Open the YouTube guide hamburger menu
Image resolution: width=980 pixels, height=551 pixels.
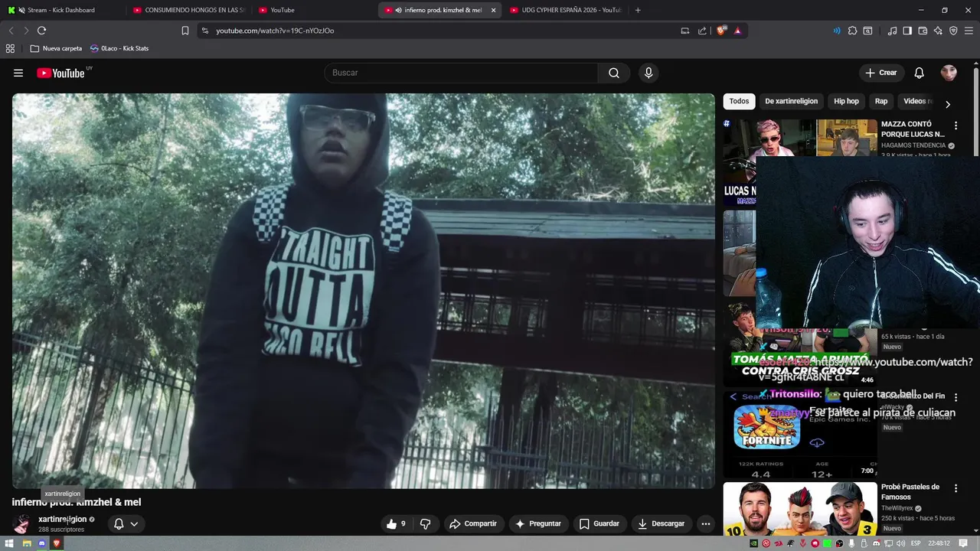click(x=18, y=73)
